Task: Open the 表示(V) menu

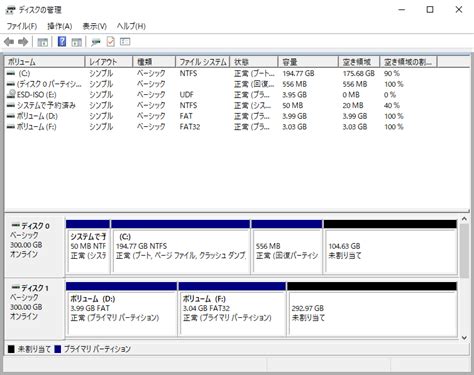Action: click(95, 26)
